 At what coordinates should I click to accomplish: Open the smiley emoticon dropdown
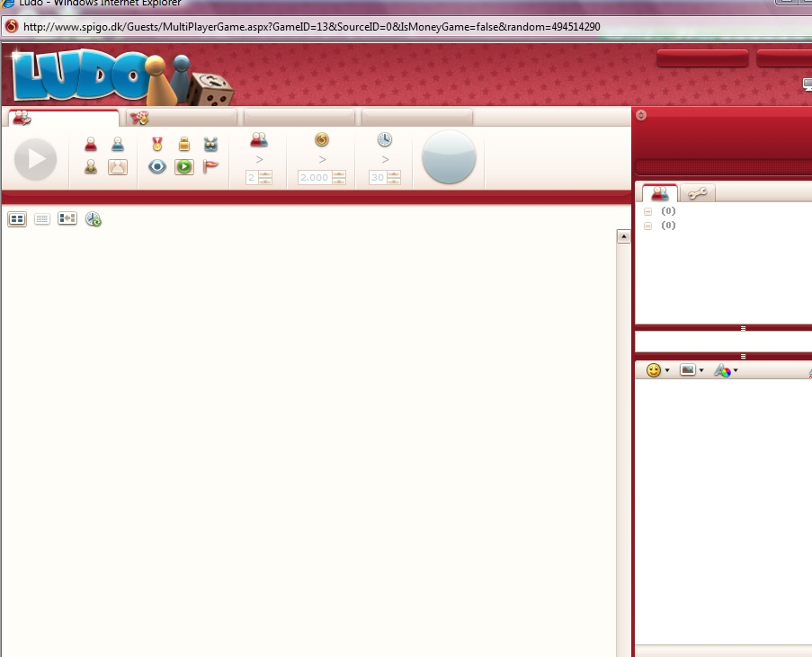[x=657, y=370]
